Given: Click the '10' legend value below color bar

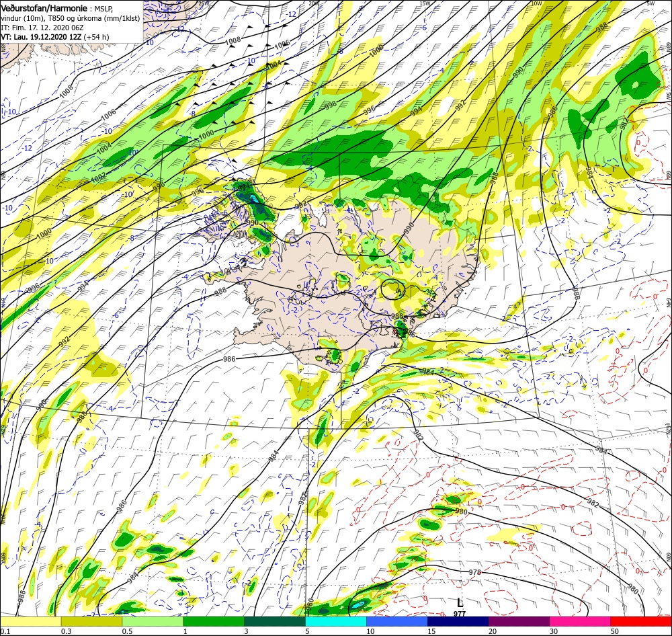Looking at the screenshot, I should tap(370, 631).
